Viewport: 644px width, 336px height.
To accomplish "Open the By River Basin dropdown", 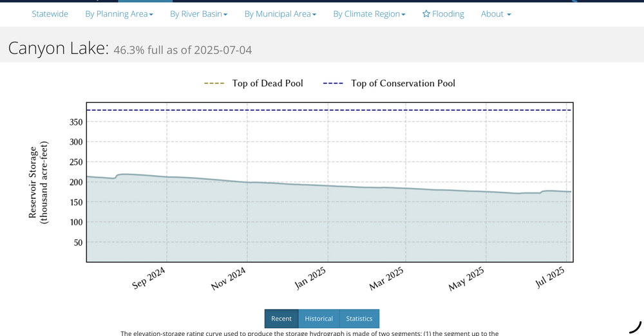I will click(198, 14).
